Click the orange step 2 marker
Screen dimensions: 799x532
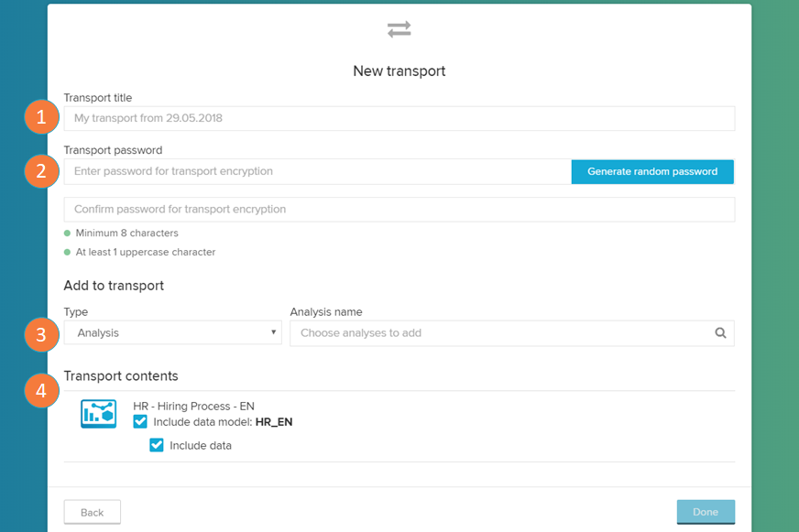[41, 171]
